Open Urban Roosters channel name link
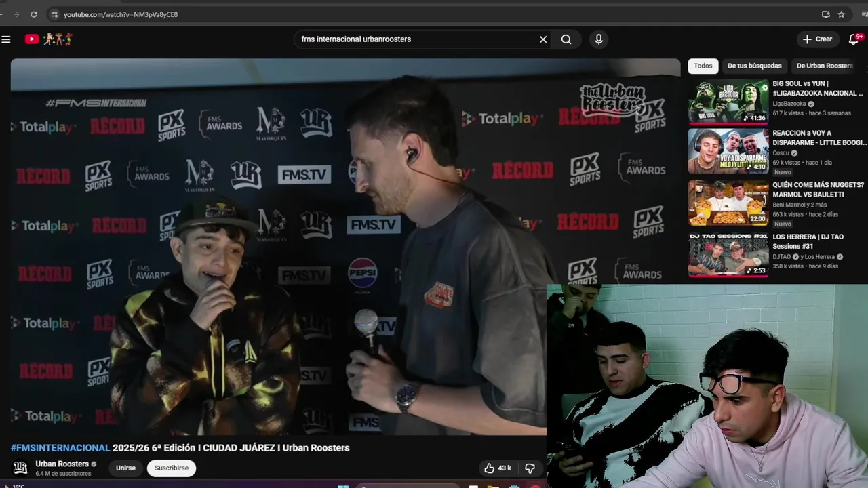The image size is (868, 488). click(x=62, y=464)
